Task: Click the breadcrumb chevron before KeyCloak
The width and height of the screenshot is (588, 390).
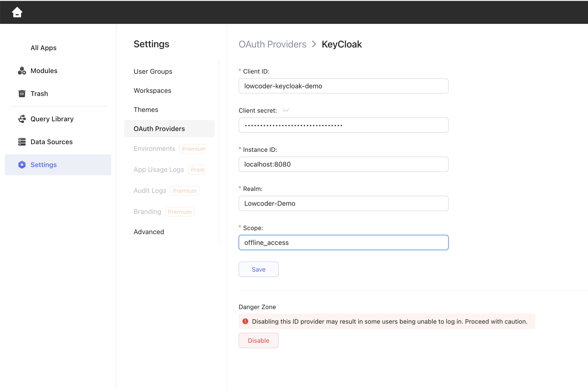Action: [x=314, y=44]
